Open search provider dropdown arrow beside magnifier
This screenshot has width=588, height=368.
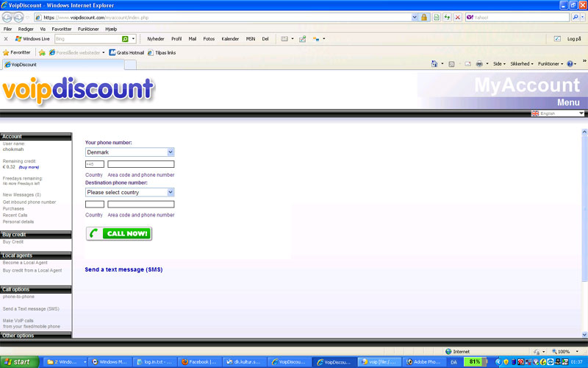tap(582, 17)
